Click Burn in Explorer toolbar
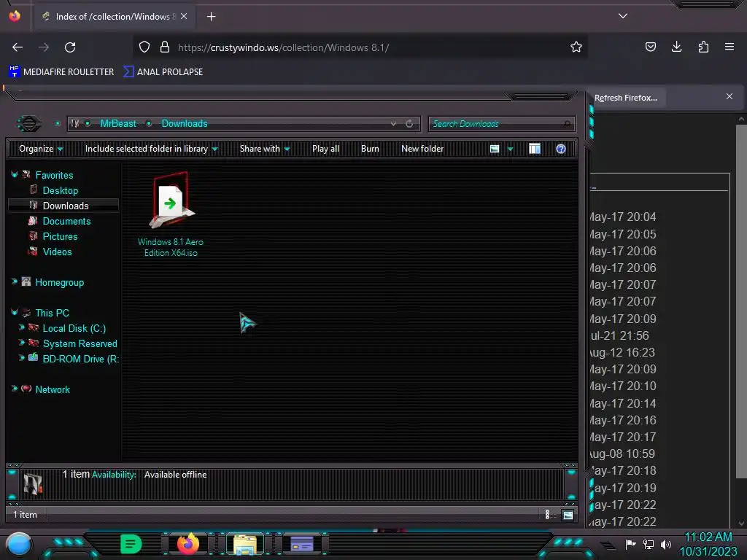The width and height of the screenshot is (747, 560). 370,149
